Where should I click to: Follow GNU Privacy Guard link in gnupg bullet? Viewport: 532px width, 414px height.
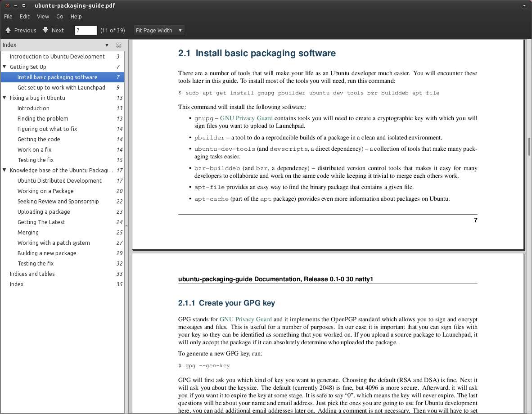[246, 118]
